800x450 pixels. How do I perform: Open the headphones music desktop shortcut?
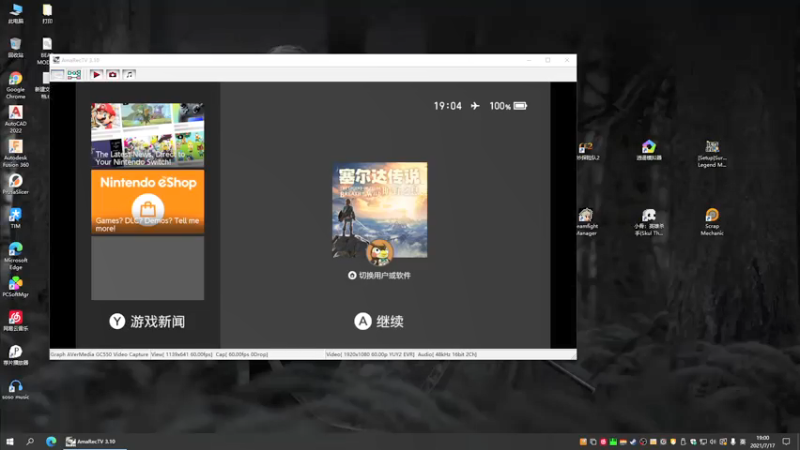click(15, 389)
